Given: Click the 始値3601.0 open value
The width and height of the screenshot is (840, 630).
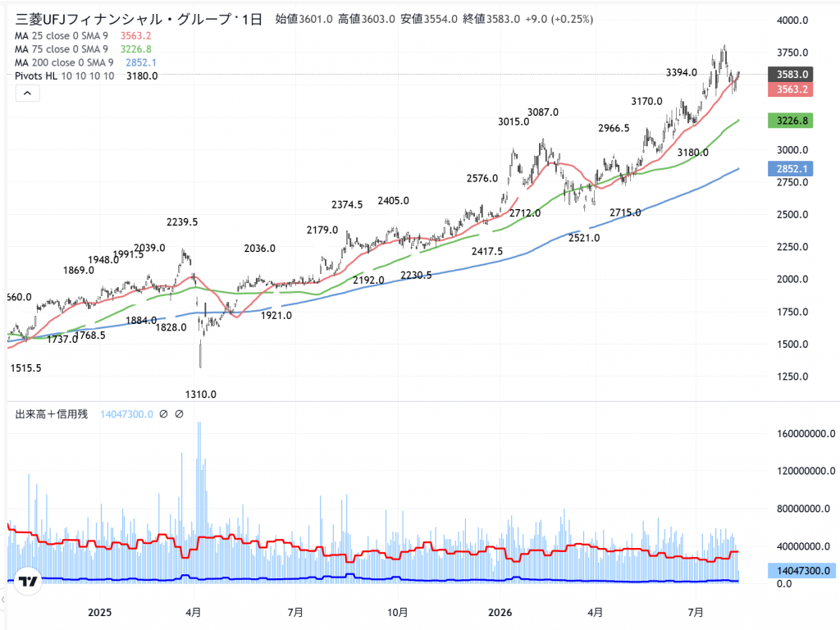Looking at the screenshot, I should click(304, 20).
